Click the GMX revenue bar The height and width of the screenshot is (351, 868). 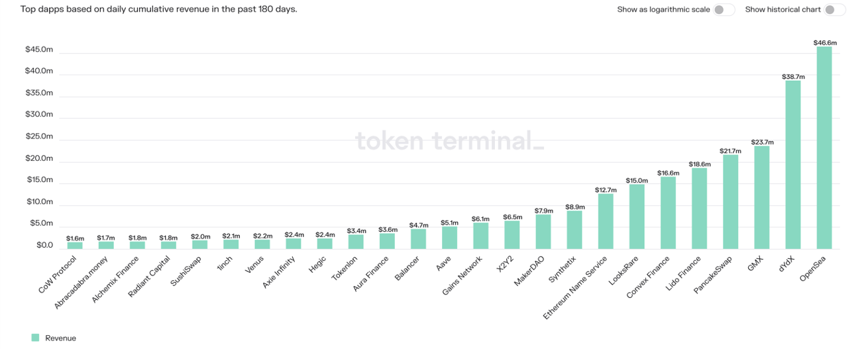761,197
